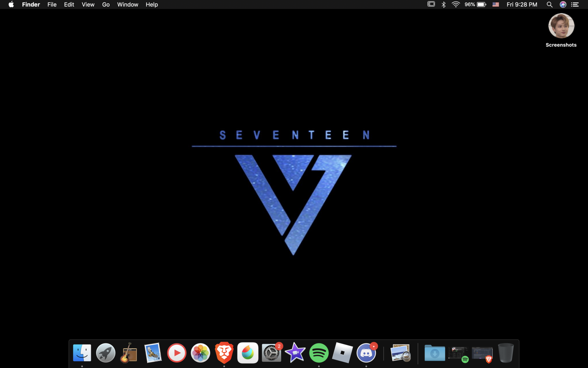Open the MediBang Paint icon in dock
Screen dimensions: 588x368
248,353
